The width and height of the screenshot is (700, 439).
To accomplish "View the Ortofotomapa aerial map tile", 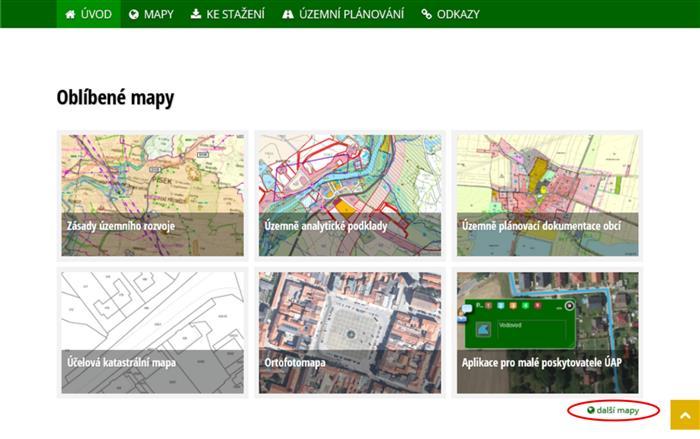I will tap(349, 333).
